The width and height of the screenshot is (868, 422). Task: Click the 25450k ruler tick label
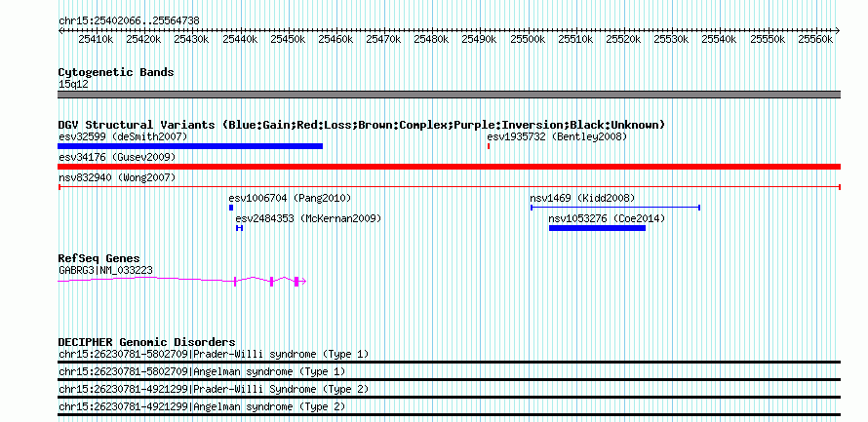[289, 39]
